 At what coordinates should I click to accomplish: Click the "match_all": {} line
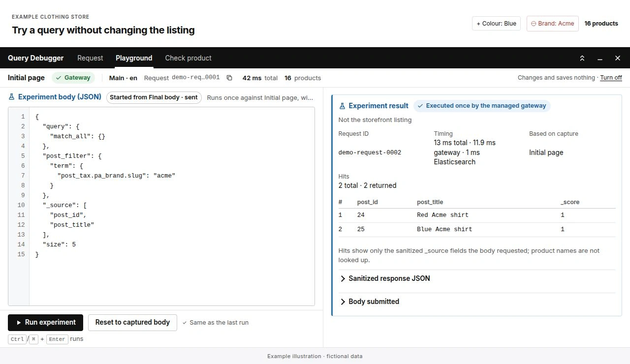pyautogui.click(x=77, y=136)
